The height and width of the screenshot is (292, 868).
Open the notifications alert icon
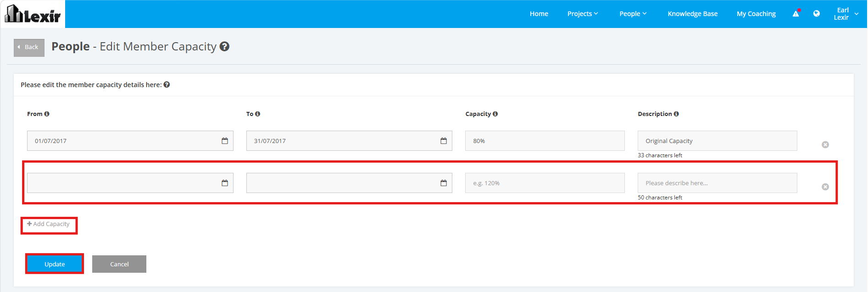[x=796, y=14]
